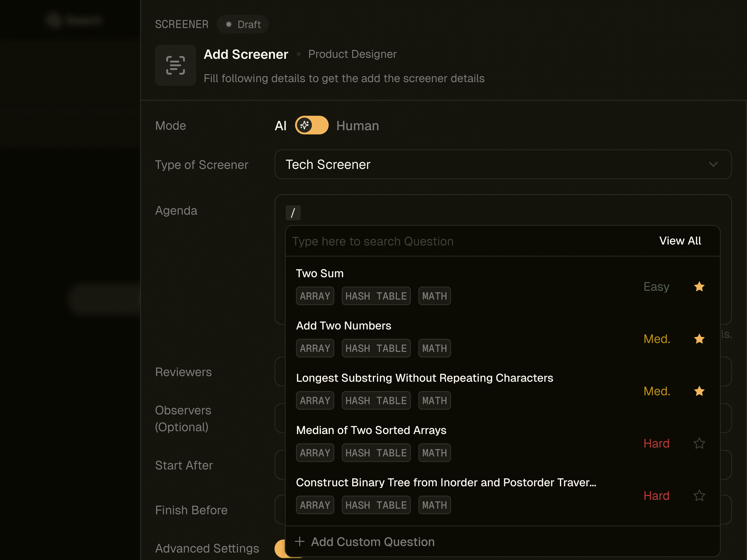Image resolution: width=747 pixels, height=560 pixels.
Task: Star the Construct Binary Tree question
Action: [699, 496]
